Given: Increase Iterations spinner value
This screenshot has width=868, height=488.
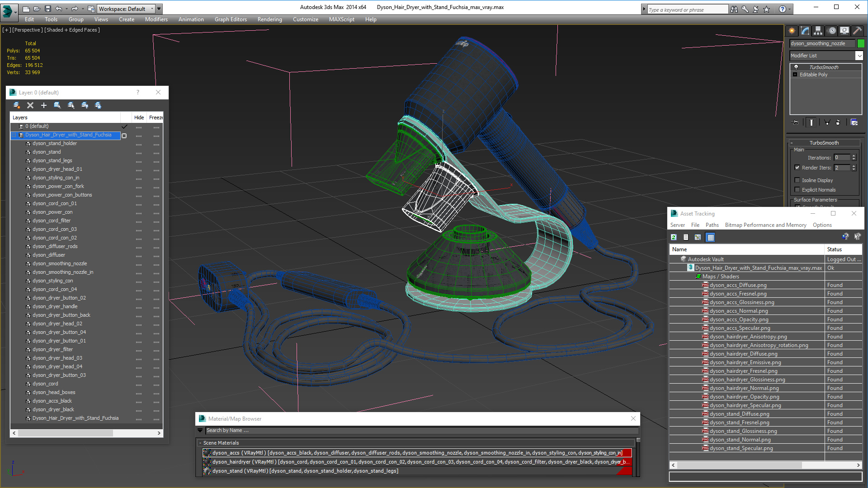Looking at the screenshot, I should (x=854, y=156).
